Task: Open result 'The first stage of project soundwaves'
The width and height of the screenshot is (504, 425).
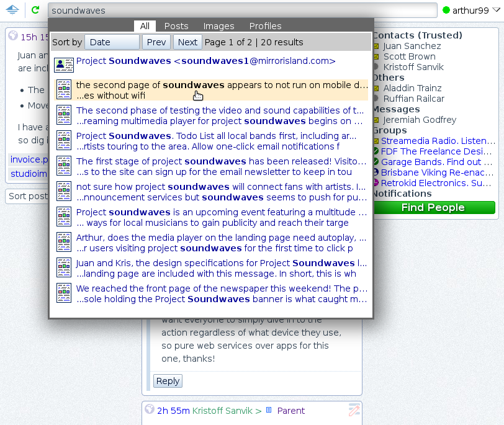Action: (222, 166)
